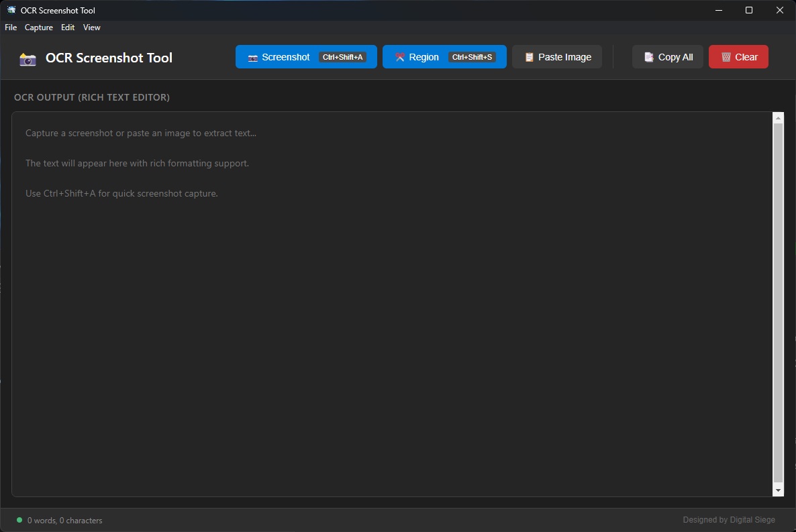Open the Edit menu
The image size is (796, 532).
67,28
